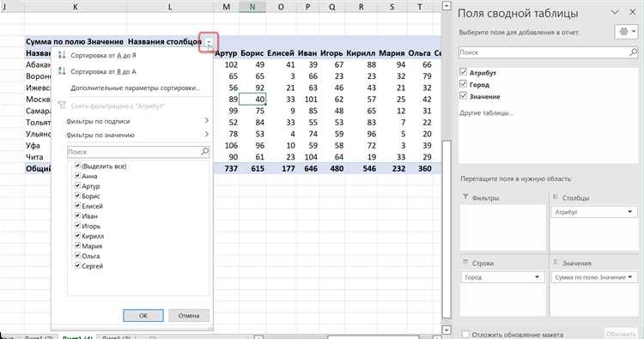Click the search magnifier in filter popup
Viewport: 644px width, 339px height.
[204, 151]
